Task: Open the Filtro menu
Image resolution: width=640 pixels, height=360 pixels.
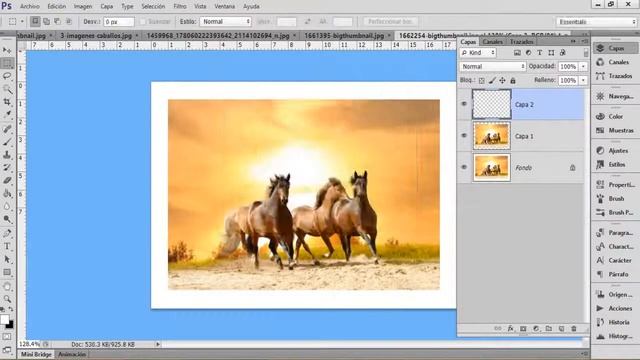Action: coord(180,6)
